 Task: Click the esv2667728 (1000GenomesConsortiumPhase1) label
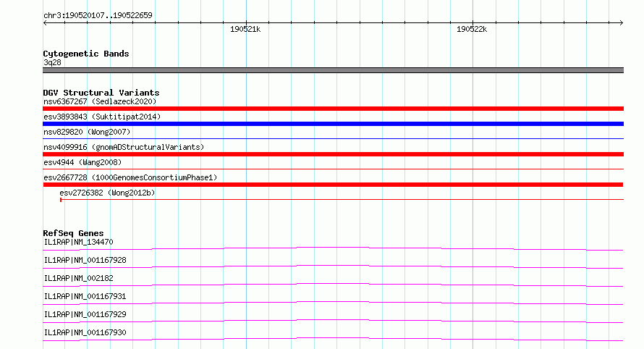coord(130,177)
